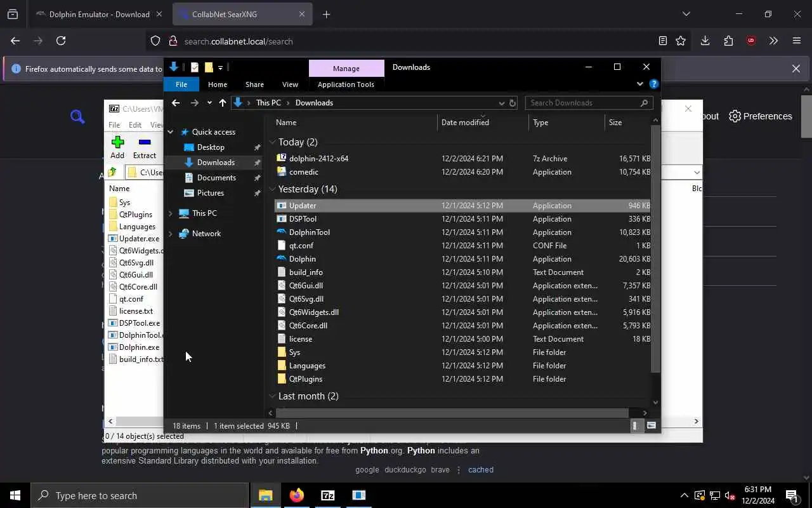Open the 7-Zip File menu
The width and height of the screenshot is (812, 508).
point(114,125)
